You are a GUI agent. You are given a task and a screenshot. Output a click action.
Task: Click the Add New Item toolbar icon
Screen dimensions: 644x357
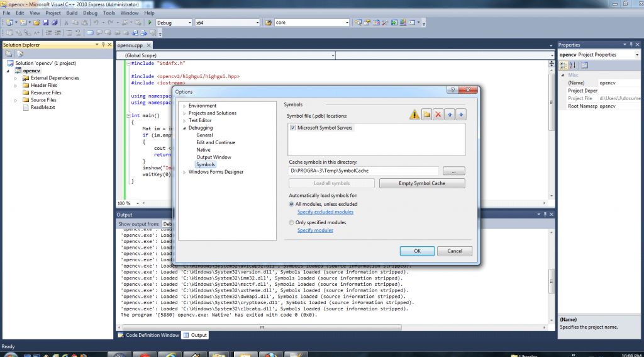point(23,23)
